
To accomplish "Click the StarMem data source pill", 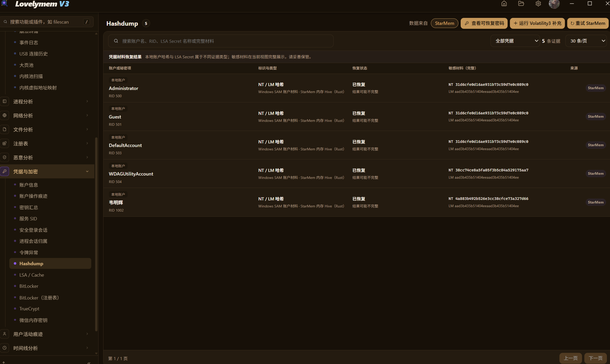I will [x=444, y=23].
